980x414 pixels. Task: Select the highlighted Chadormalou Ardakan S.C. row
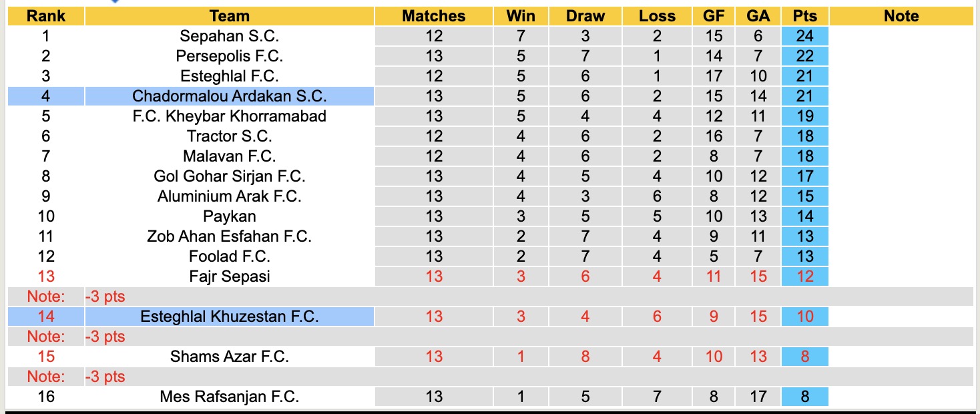coord(229,96)
